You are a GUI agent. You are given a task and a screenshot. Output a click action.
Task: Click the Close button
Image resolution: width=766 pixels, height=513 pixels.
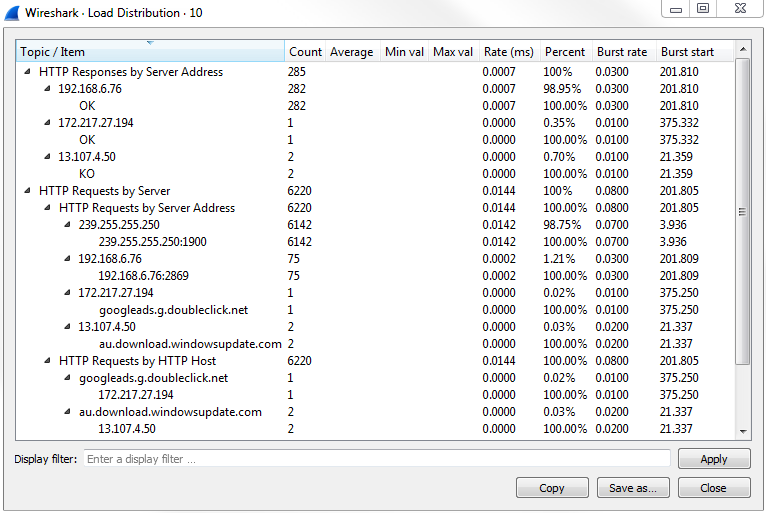pos(714,488)
